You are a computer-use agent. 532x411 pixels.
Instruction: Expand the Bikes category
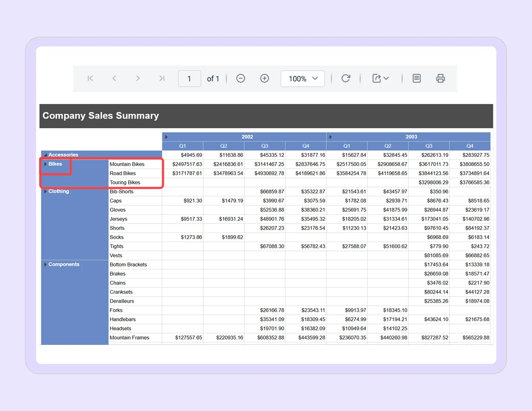[45, 164]
